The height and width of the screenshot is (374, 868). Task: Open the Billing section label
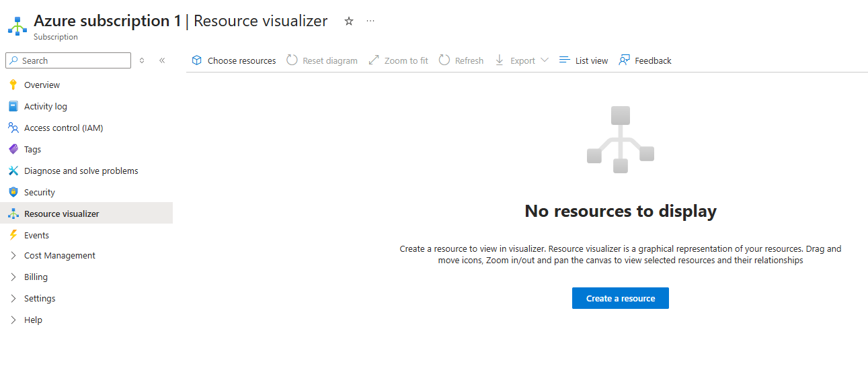coord(36,277)
